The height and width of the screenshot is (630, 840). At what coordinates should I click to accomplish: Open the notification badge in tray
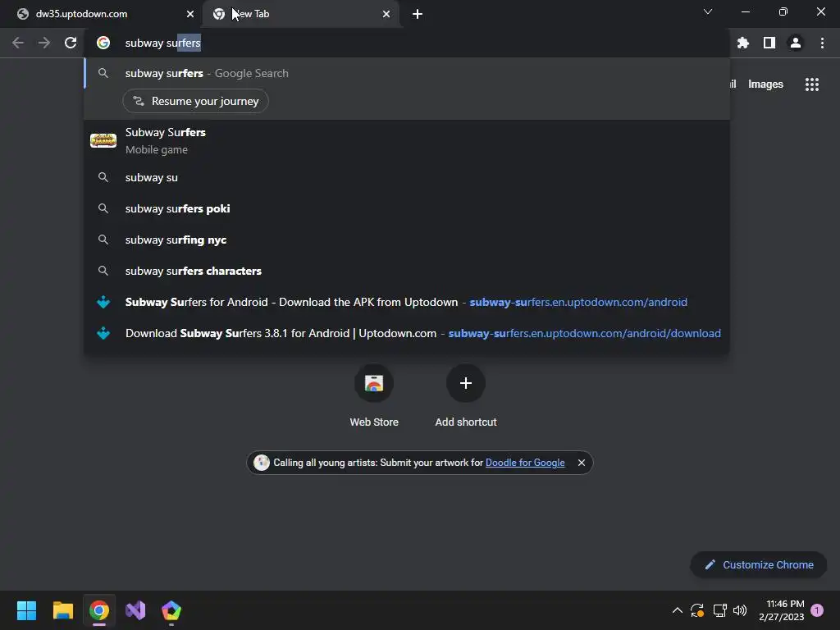tap(817, 610)
